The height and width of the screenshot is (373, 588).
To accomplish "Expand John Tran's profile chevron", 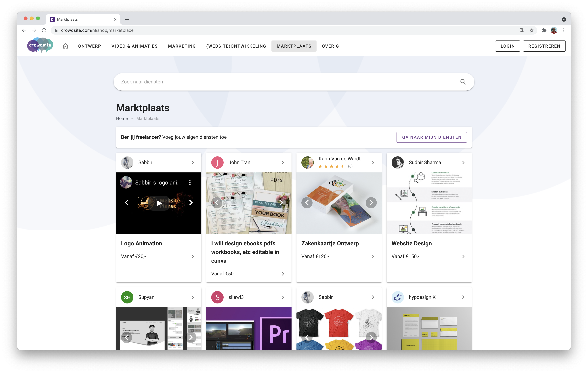I will 283,163.
